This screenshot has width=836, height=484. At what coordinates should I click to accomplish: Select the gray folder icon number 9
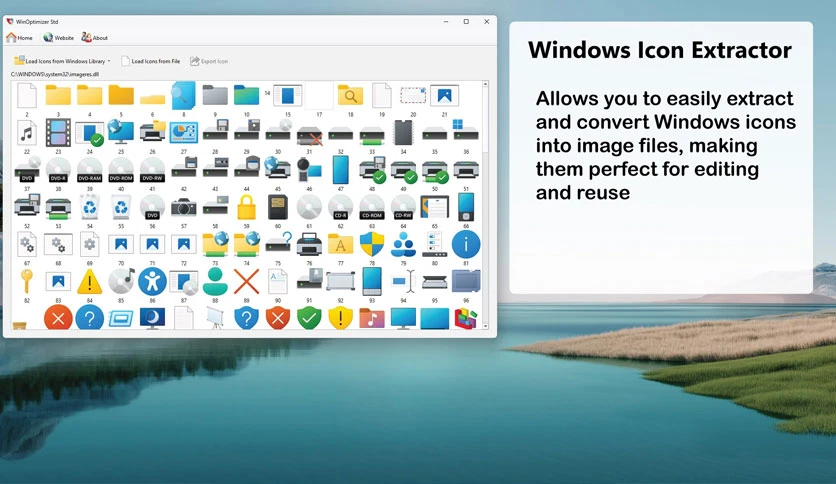click(x=215, y=96)
